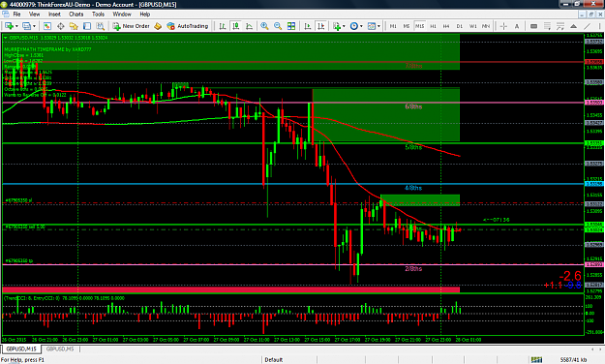Select the Crosshair tool
Image resolution: width=605 pixels, height=364 pixels.
coord(503,26)
